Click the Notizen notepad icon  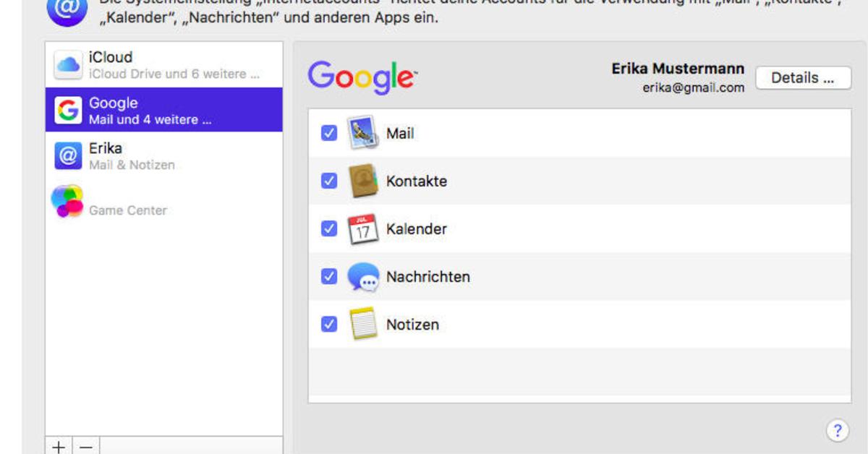click(362, 324)
